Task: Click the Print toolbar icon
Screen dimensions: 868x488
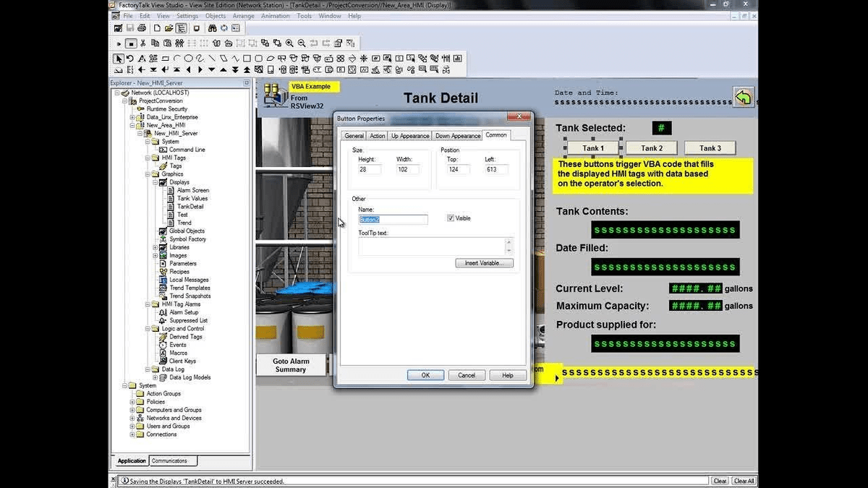Action: [x=141, y=27]
